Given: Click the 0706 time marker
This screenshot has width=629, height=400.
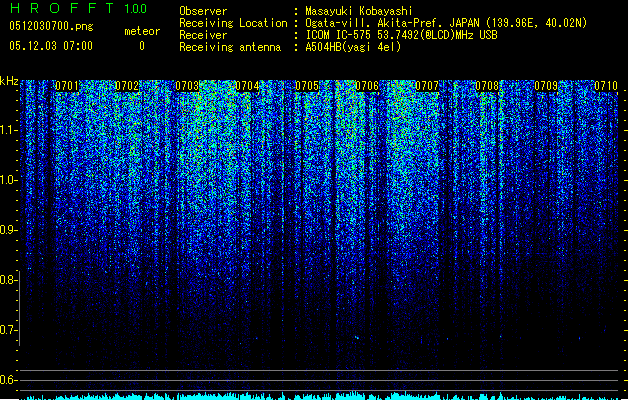Looking at the screenshot, I should pos(367,86).
